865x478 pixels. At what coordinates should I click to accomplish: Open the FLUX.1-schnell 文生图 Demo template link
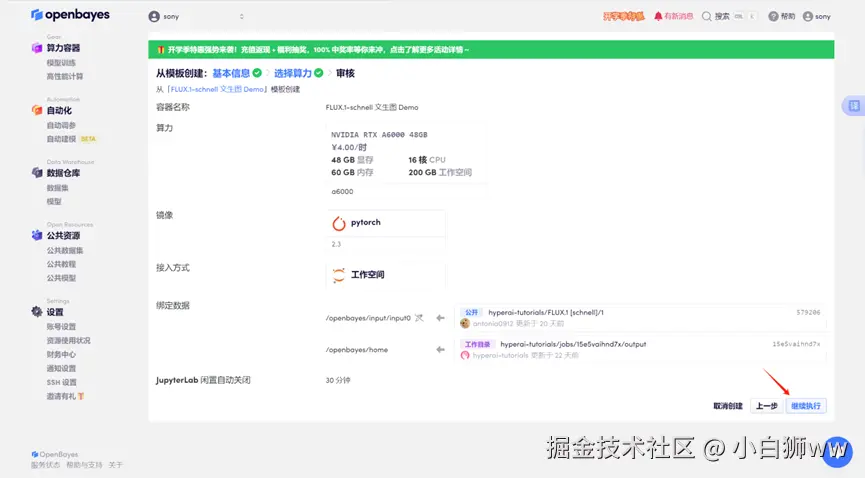217,89
